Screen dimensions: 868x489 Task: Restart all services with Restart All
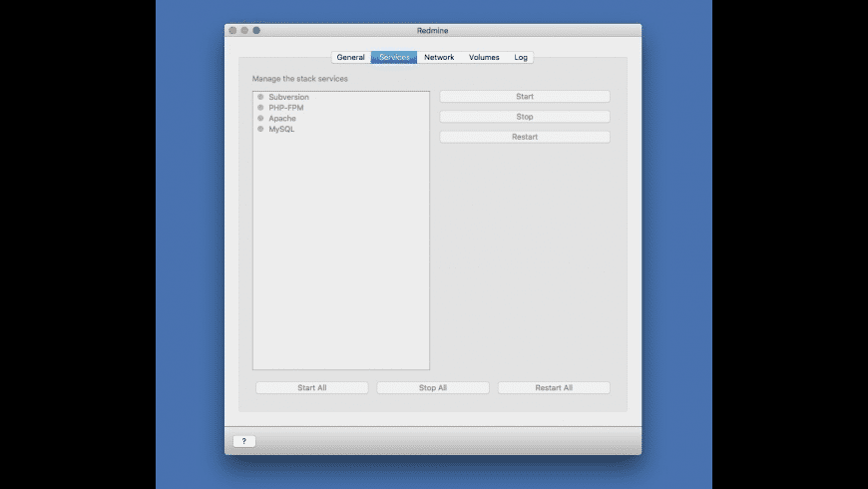click(554, 387)
